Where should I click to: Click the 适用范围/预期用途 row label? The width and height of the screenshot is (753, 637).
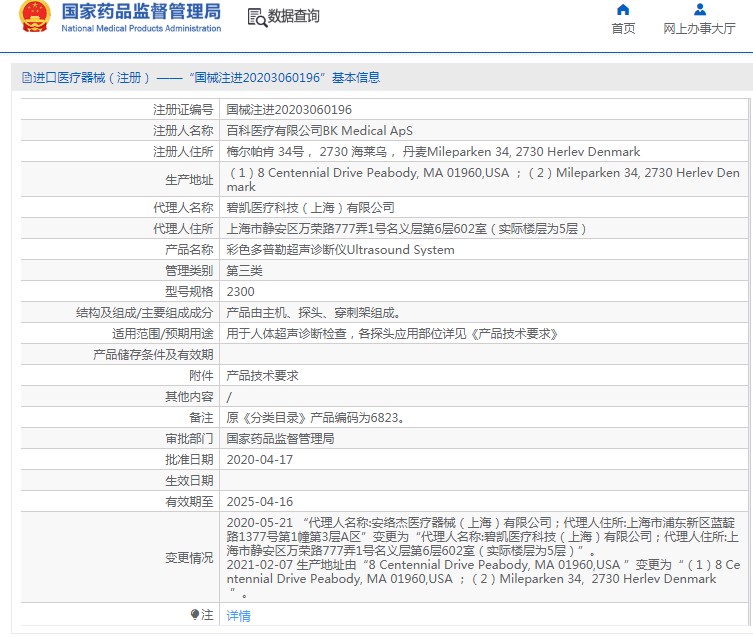point(163,334)
